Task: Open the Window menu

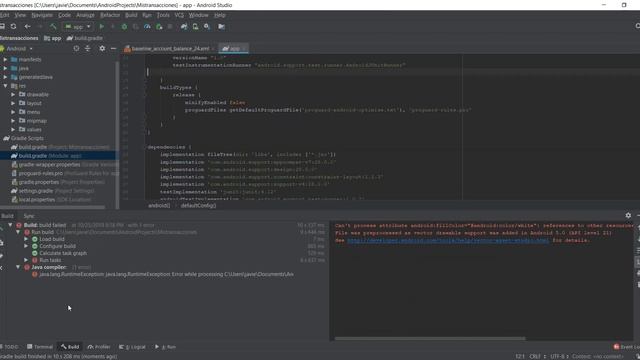Action: (x=198, y=15)
